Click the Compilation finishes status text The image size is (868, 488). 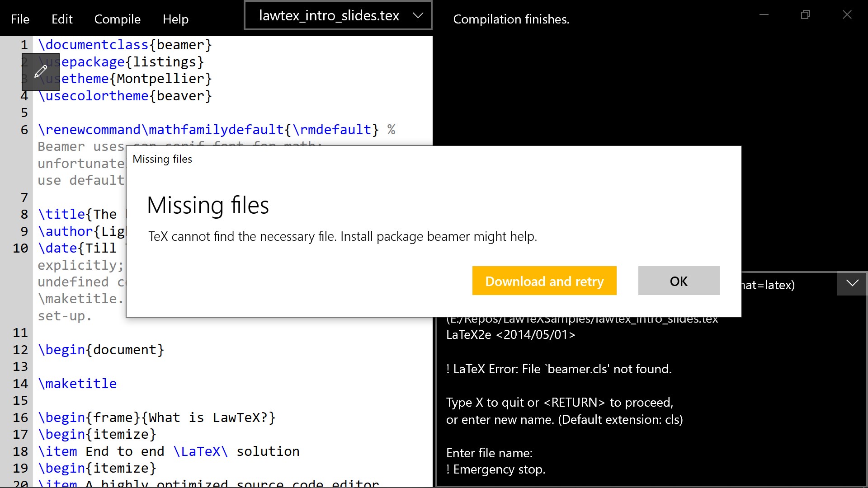[x=511, y=19]
